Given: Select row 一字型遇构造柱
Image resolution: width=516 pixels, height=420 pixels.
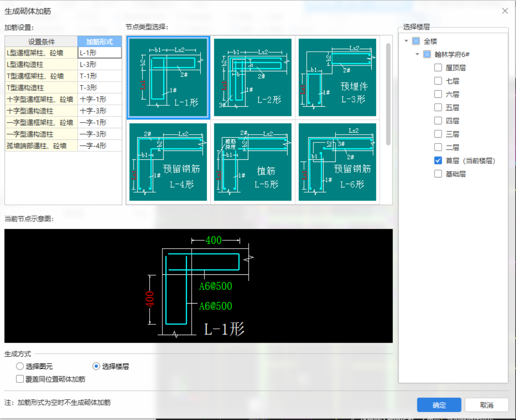Looking at the screenshot, I should tap(41, 134).
